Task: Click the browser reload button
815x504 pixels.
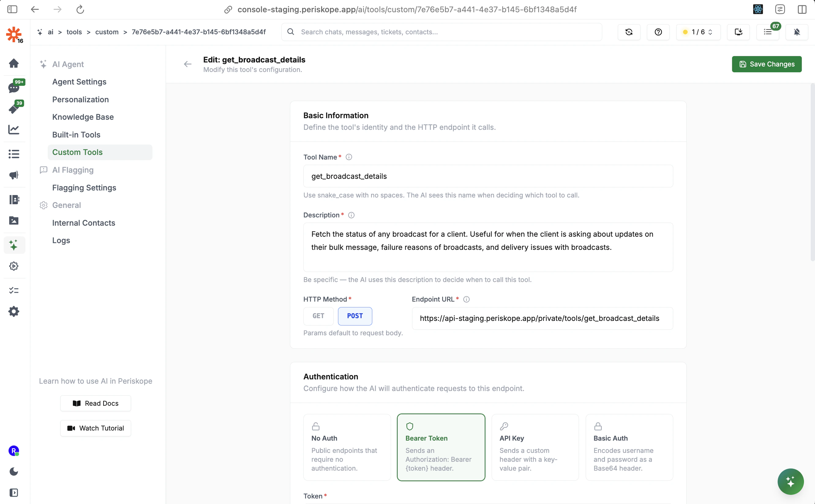Action: 80,9
